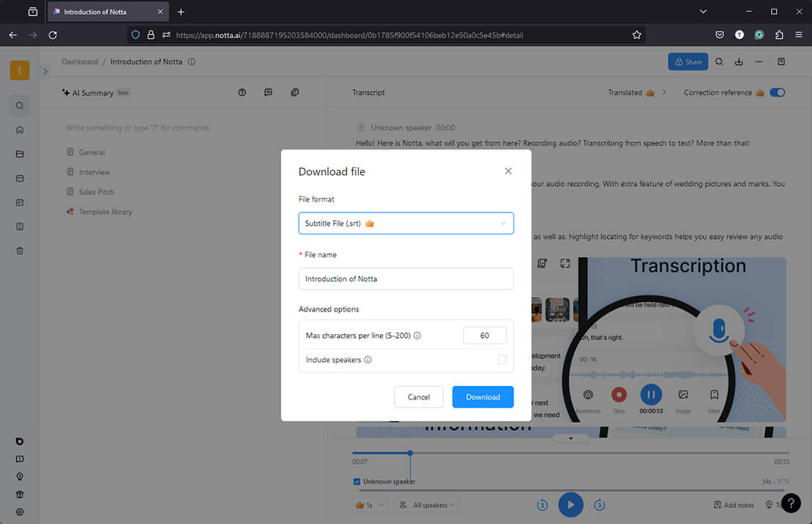Screen dimensions: 812x524
Task: Open the settings gear in sidebar
Action: pyautogui.click(x=20, y=512)
